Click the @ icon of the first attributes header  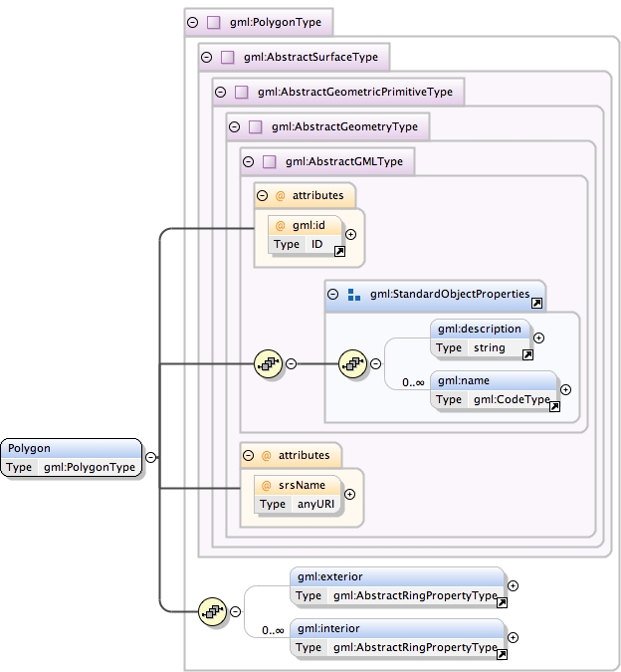[x=280, y=196]
